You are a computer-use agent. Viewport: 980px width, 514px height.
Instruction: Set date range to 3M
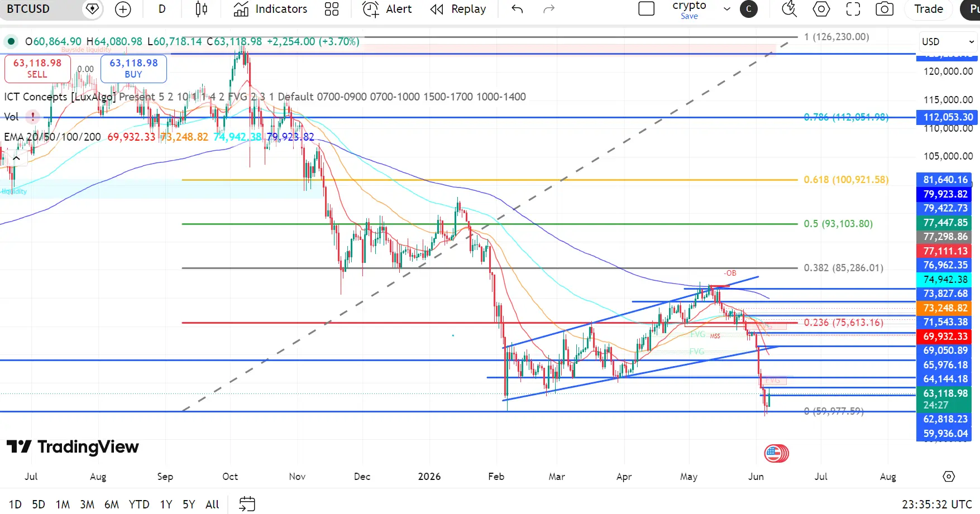pyautogui.click(x=87, y=504)
